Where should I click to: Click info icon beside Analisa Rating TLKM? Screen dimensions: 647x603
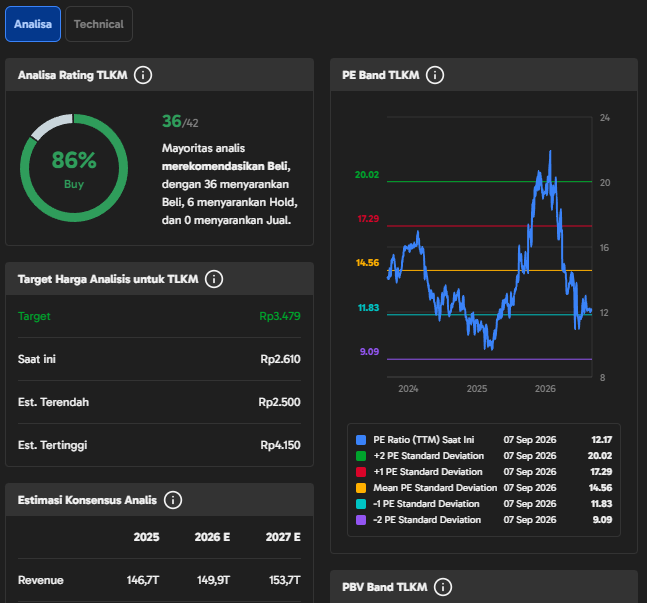coord(143,75)
